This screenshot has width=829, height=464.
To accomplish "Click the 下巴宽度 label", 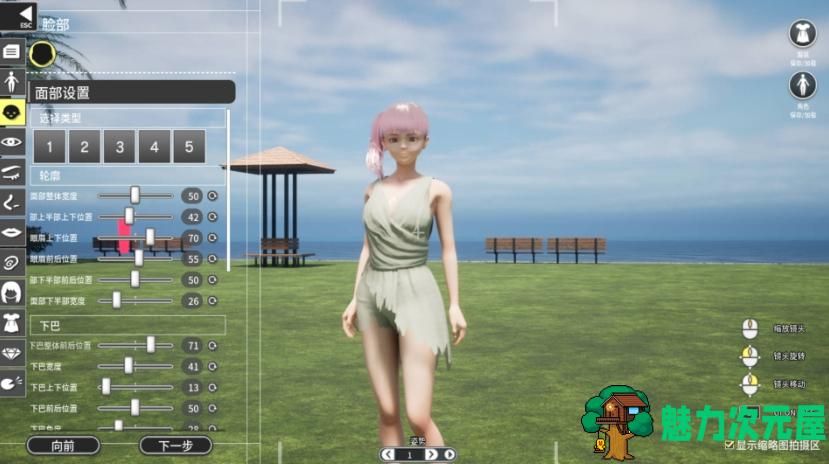I will click(x=46, y=366).
